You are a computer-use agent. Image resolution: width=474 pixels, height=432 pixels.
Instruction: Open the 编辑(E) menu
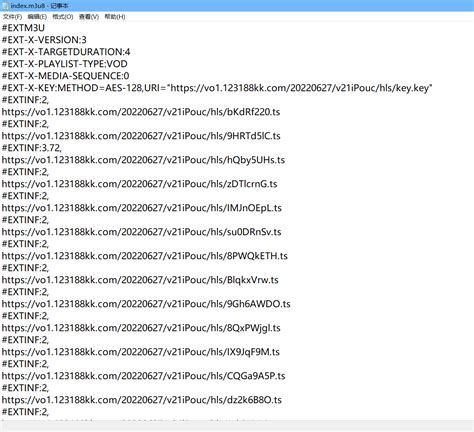(x=37, y=17)
